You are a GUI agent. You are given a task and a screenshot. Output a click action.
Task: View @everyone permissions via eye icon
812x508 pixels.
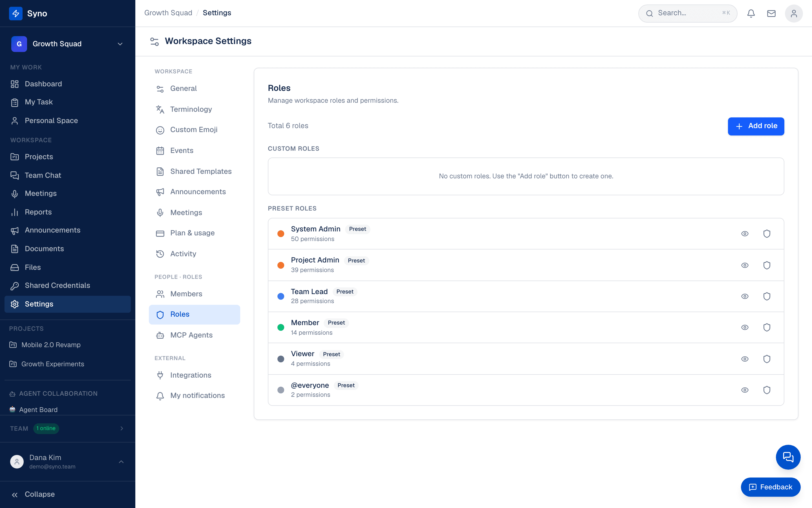[745, 390]
